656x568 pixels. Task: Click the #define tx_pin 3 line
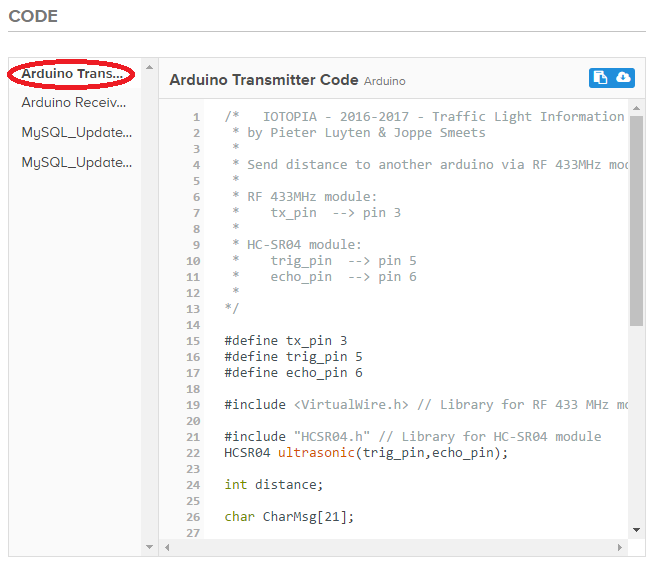click(x=286, y=341)
